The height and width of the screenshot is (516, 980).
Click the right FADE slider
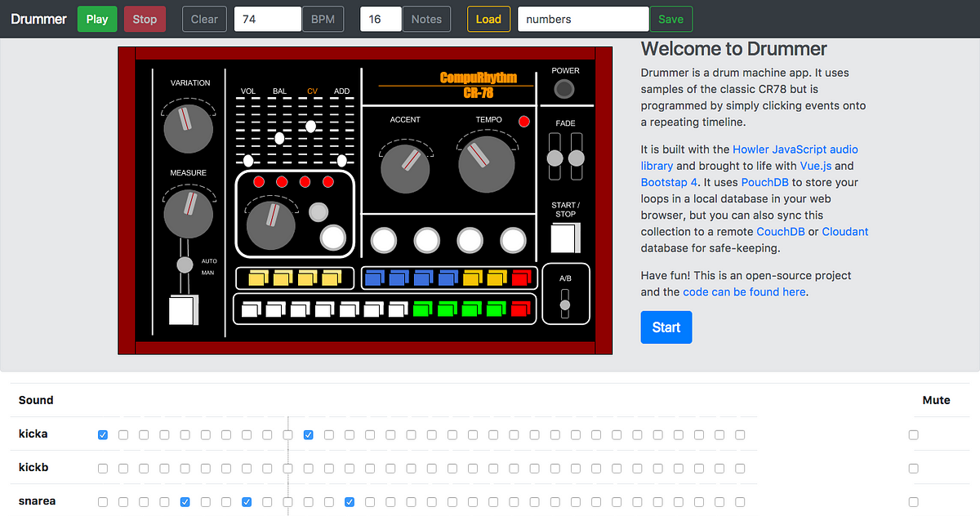577,158
